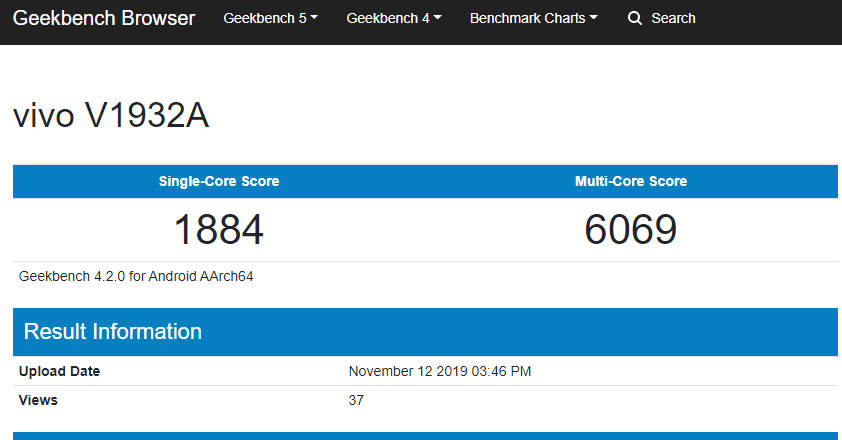Select the multi-core value 6069
Screen dimensions: 842x440
coord(630,229)
